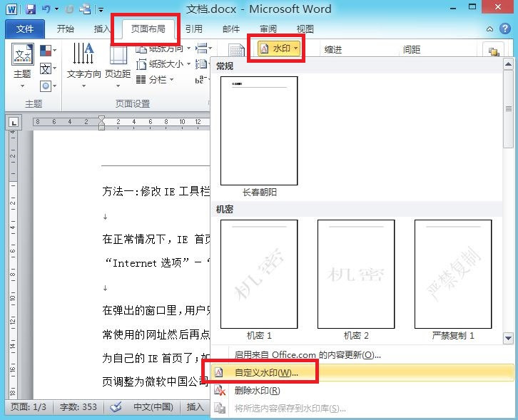Open Word Help question mark icon
The width and height of the screenshot is (518, 420).
[504, 29]
